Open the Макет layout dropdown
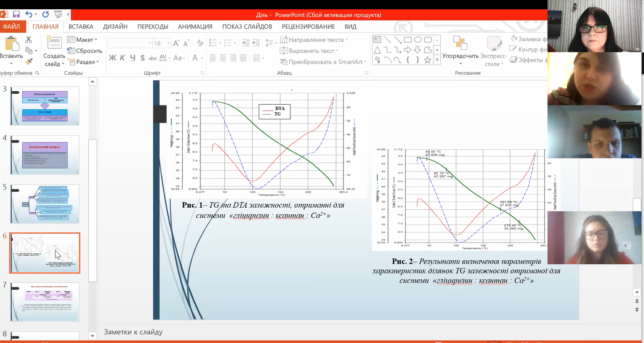This screenshot has width=644, height=343. coord(83,40)
